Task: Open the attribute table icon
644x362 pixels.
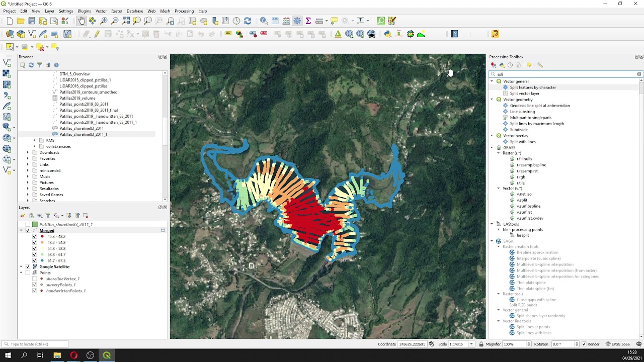Action: 275,21
